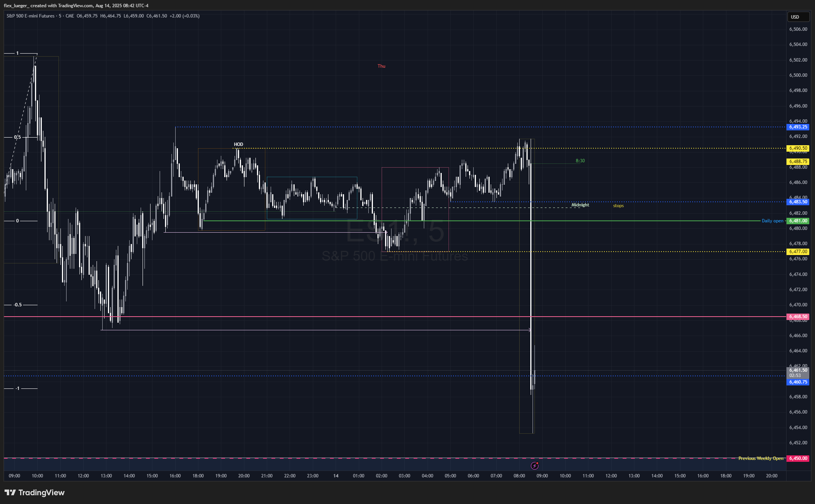Viewport: 815px width, 504px height.
Task: Click the HOD text label on chart
Action: pyautogui.click(x=238, y=144)
